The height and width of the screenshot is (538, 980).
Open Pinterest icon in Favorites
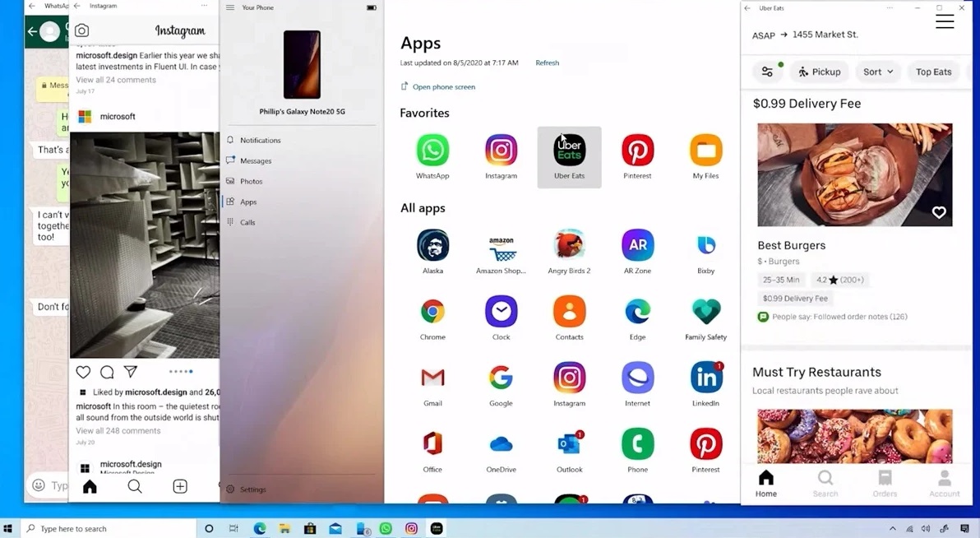tap(637, 151)
